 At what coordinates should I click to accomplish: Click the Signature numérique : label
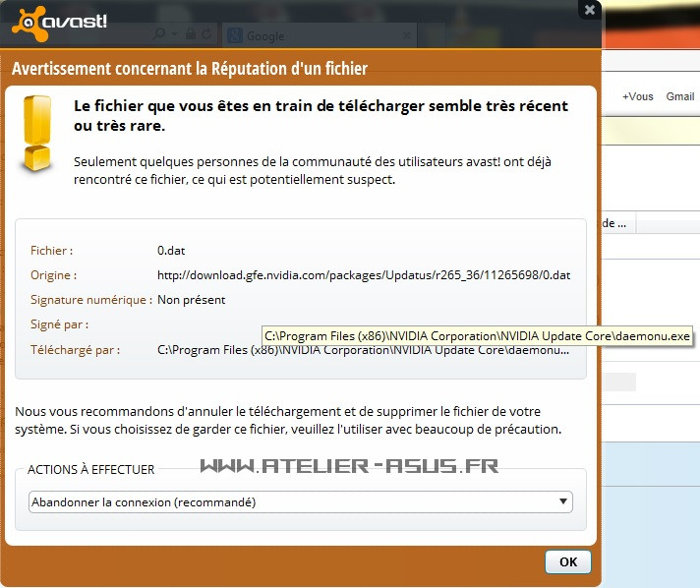coord(91,300)
